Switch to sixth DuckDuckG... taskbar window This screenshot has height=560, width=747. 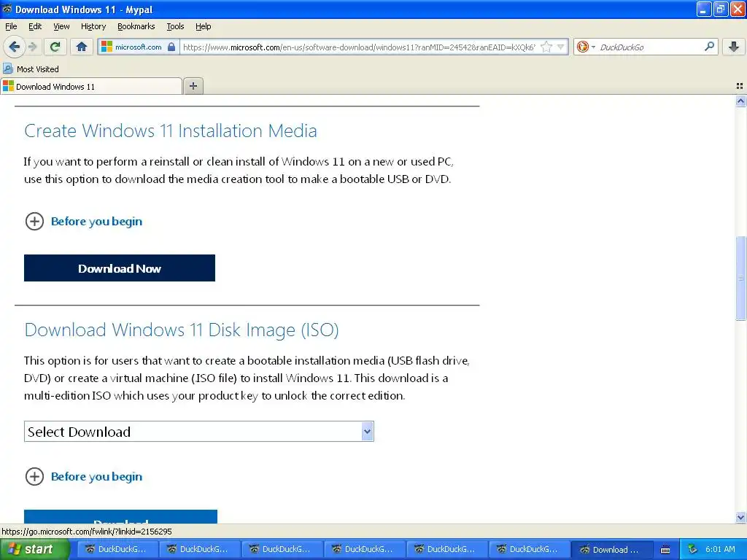coord(529,549)
